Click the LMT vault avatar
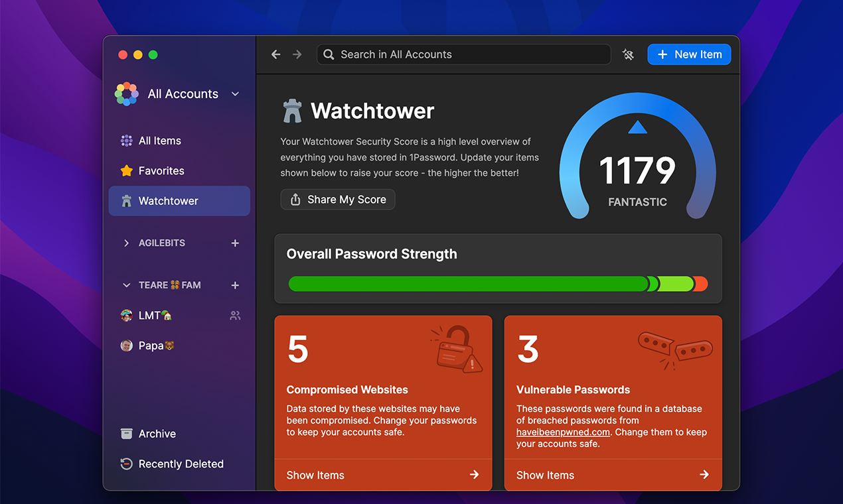The width and height of the screenshot is (843, 504). (x=126, y=316)
